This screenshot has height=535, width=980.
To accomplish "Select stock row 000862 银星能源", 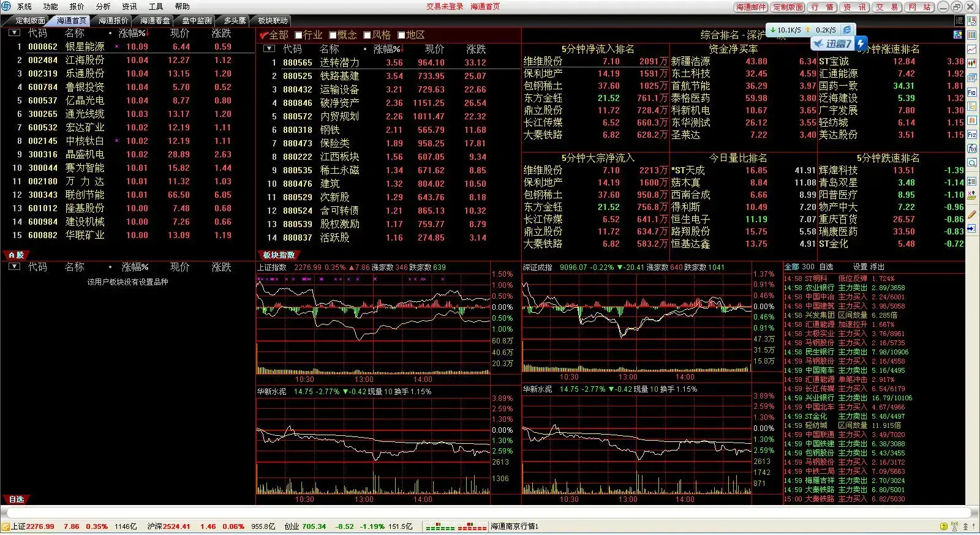I will coord(127,47).
